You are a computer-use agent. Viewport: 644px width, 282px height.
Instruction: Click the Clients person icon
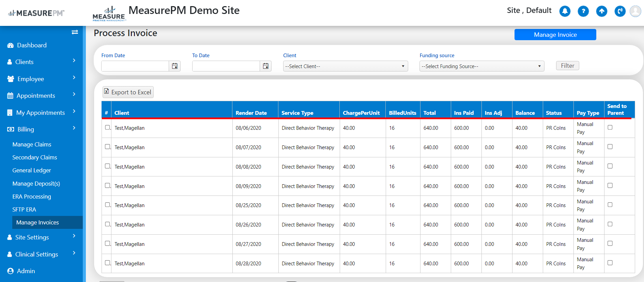click(x=10, y=62)
